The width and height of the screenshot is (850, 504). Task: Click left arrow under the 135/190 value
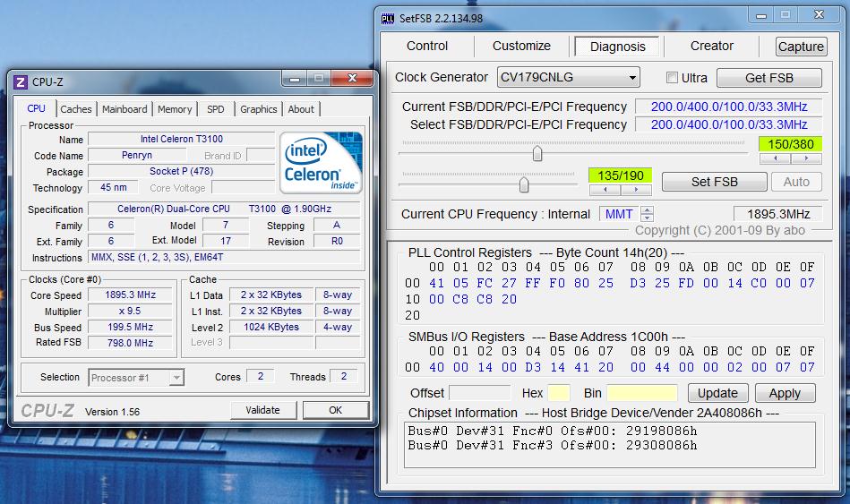pyautogui.click(x=605, y=190)
